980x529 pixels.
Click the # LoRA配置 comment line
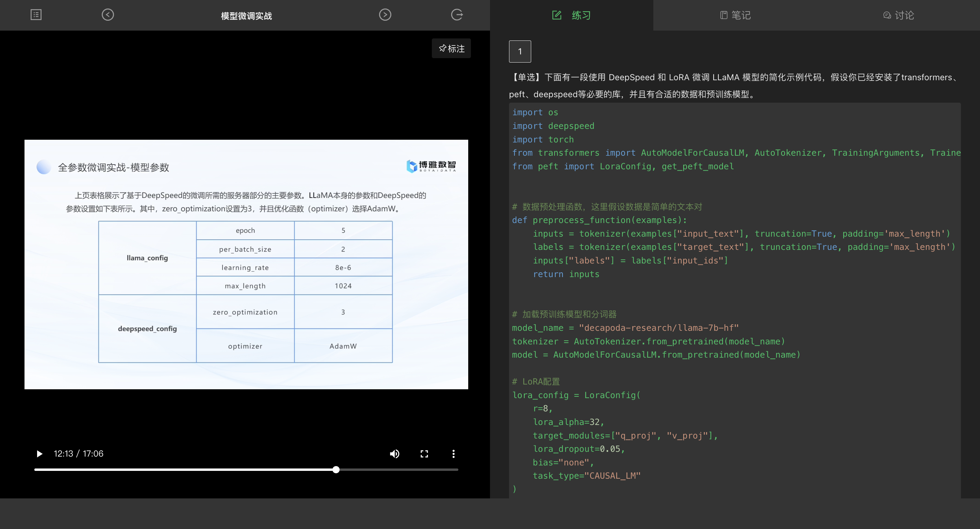[536, 381]
